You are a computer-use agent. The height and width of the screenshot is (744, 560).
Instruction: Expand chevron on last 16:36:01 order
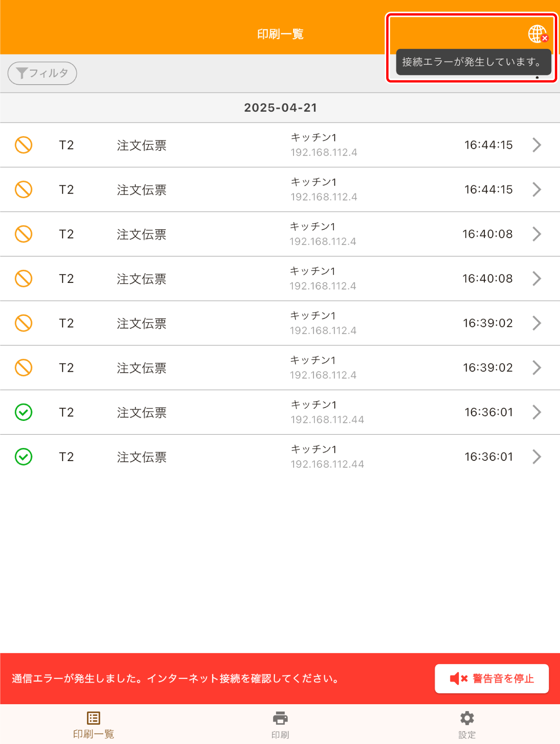[x=537, y=456]
